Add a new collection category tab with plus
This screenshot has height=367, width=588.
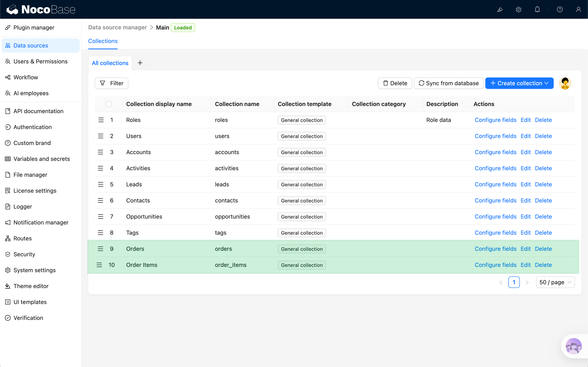pyautogui.click(x=140, y=63)
